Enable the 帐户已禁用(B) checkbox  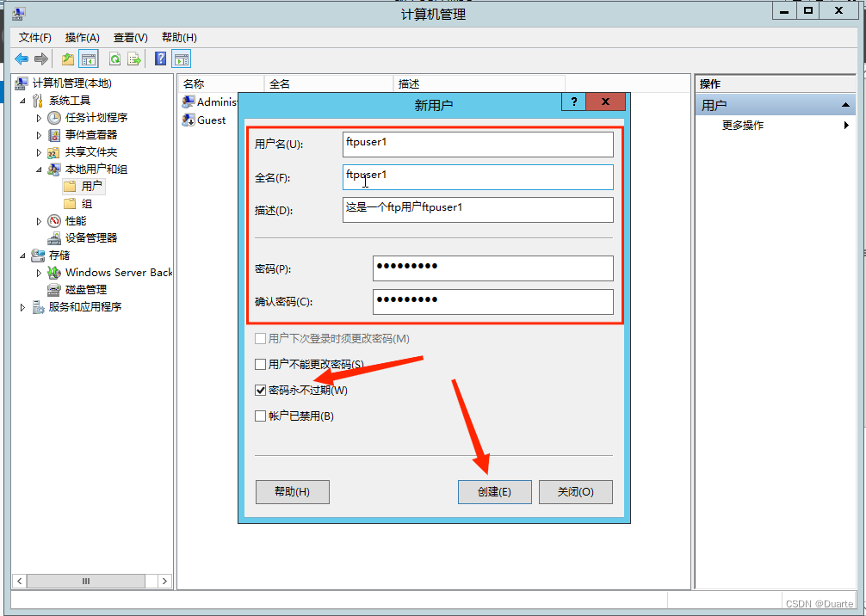[x=261, y=416]
